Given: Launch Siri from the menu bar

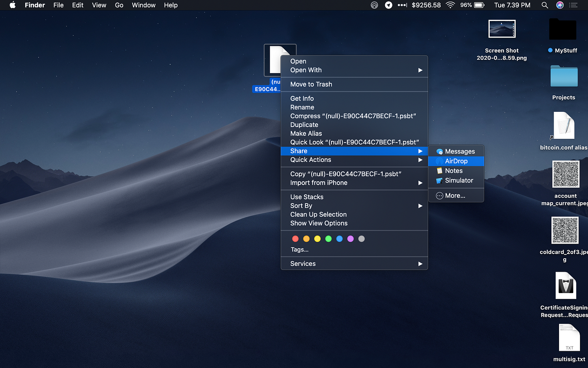Looking at the screenshot, I should click(x=560, y=5).
